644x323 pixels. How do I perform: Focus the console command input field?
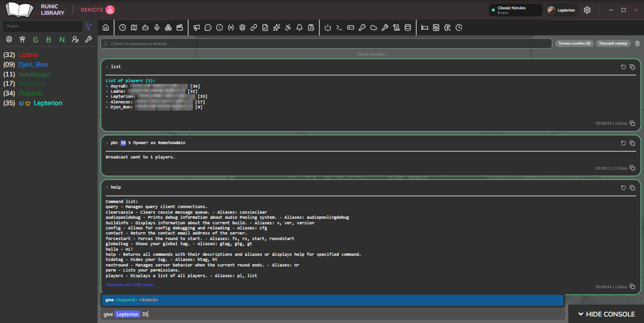tap(332, 314)
